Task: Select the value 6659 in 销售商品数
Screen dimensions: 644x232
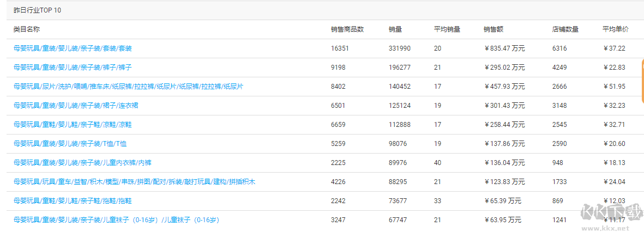Action: tap(339, 125)
